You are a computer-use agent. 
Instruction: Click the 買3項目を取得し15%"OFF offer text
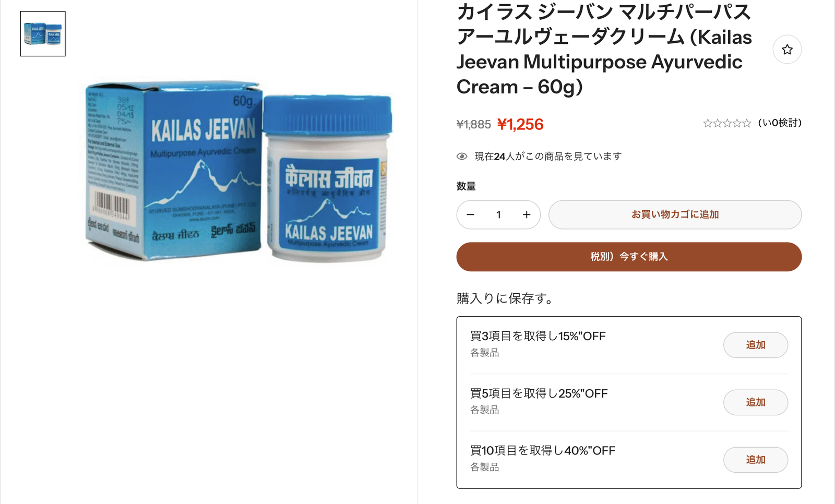(x=538, y=337)
